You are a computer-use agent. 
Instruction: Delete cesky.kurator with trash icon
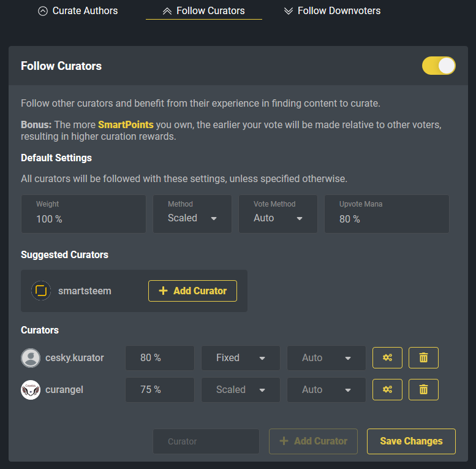pos(423,357)
